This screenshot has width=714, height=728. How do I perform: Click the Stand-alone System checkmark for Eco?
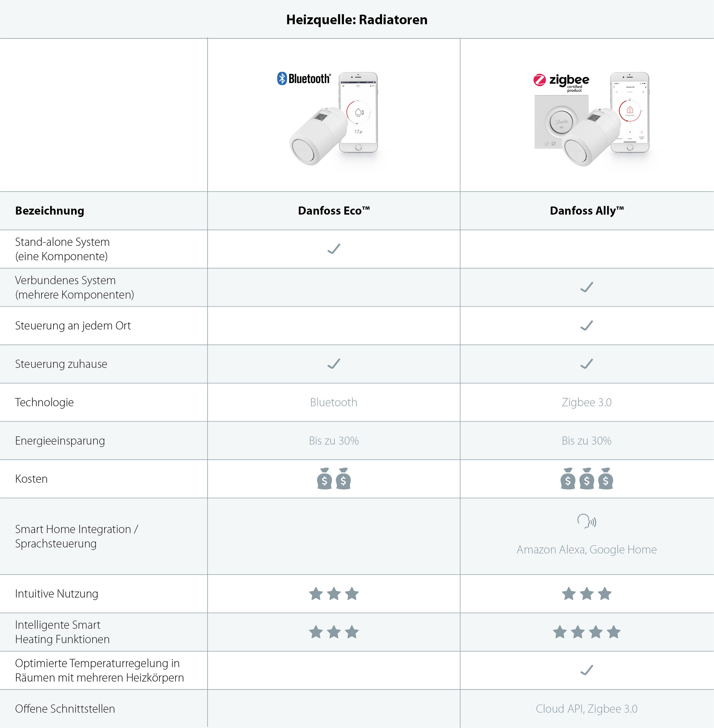(334, 249)
